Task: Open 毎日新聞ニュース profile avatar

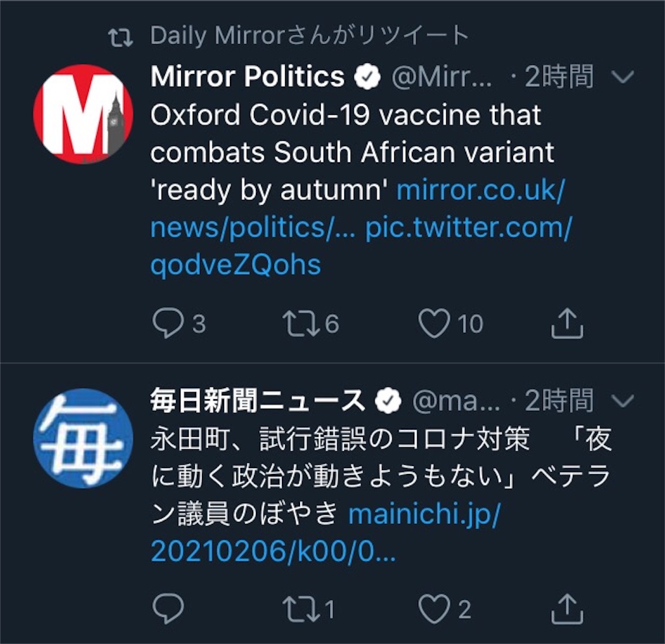Action: (x=82, y=438)
